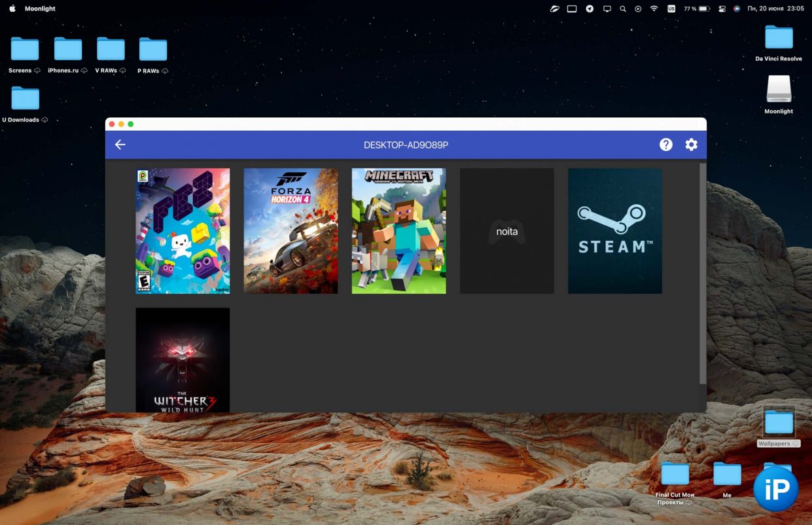Screen dimensions: 812x525
Task: Open Spotlight search in the menu bar
Action: [623, 9]
